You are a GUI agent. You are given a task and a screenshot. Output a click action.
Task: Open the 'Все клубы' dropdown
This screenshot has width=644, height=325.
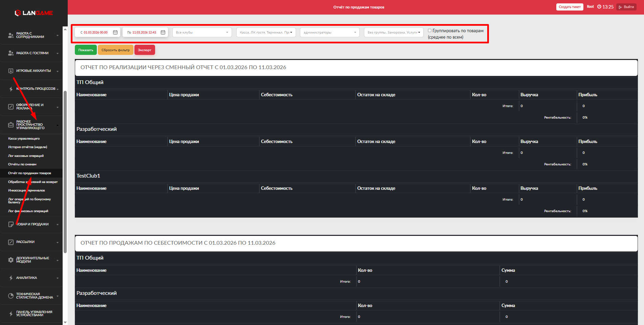point(202,33)
